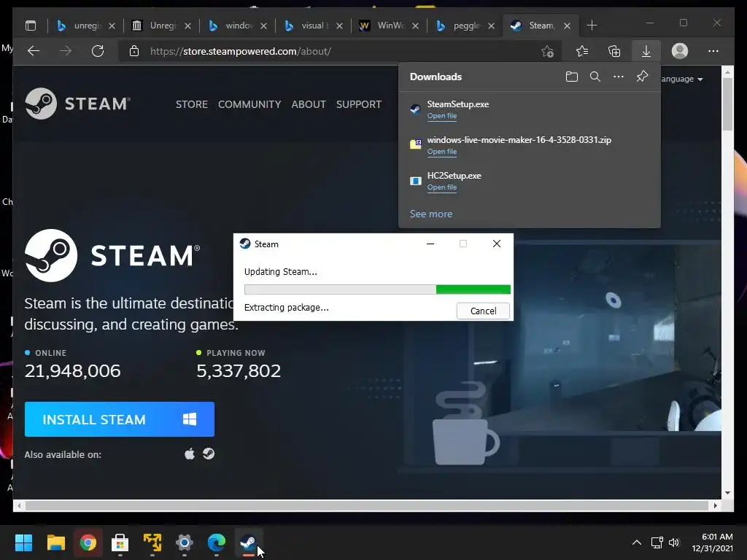Select the Steam logo in site header
This screenshot has height=560, width=747.
click(x=77, y=104)
